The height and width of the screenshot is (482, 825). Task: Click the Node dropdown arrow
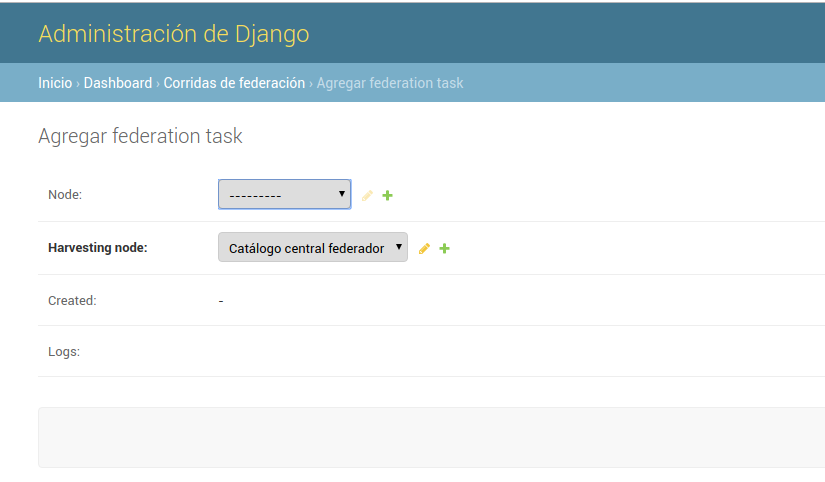(x=341, y=194)
